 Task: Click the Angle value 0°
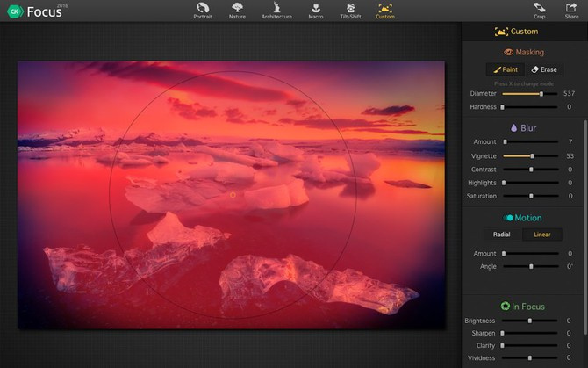pos(570,266)
